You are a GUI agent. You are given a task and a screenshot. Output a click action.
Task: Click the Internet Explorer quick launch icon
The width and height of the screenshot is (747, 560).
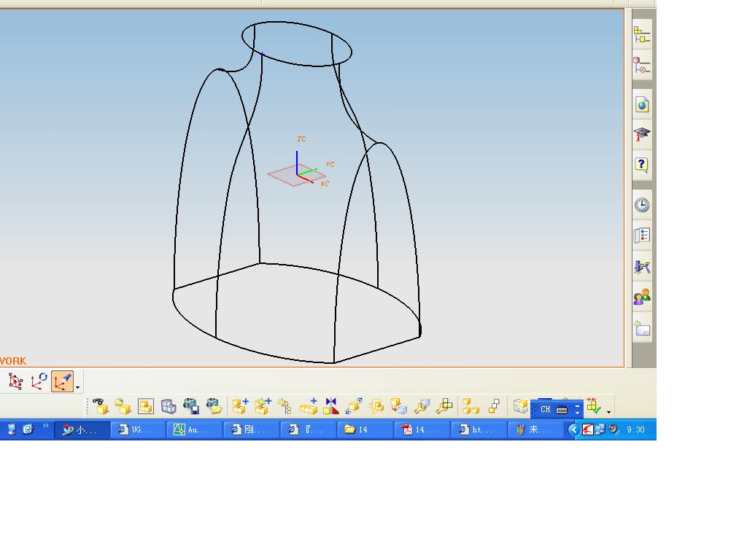click(x=28, y=429)
